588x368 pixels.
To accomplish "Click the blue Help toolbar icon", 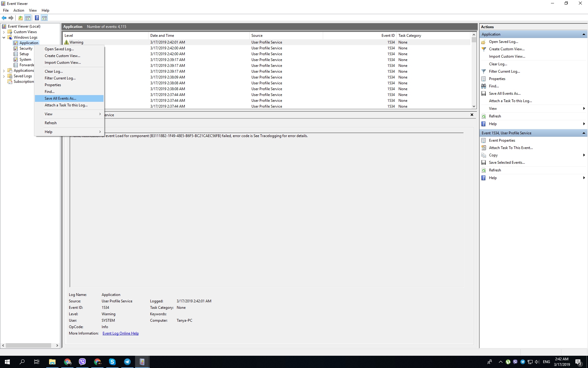I will click(37, 18).
